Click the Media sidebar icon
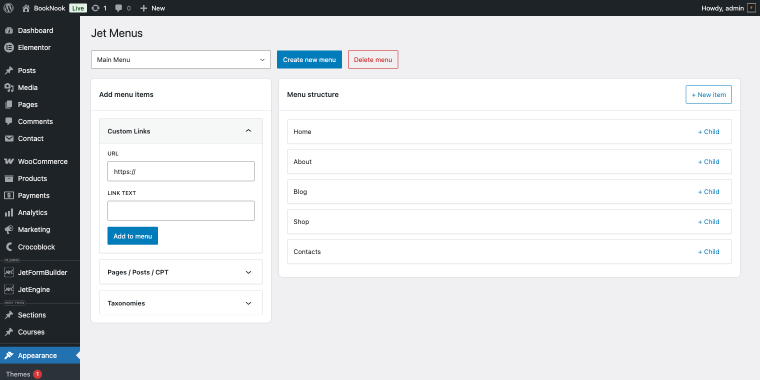The width and height of the screenshot is (760, 380). [x=9, y=87]
